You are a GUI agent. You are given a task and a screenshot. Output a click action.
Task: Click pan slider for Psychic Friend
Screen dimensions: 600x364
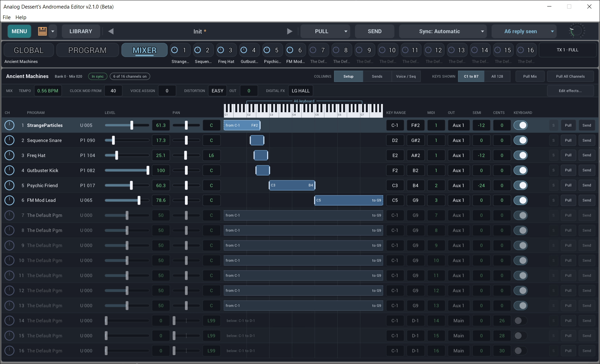[x=186, y=185]
